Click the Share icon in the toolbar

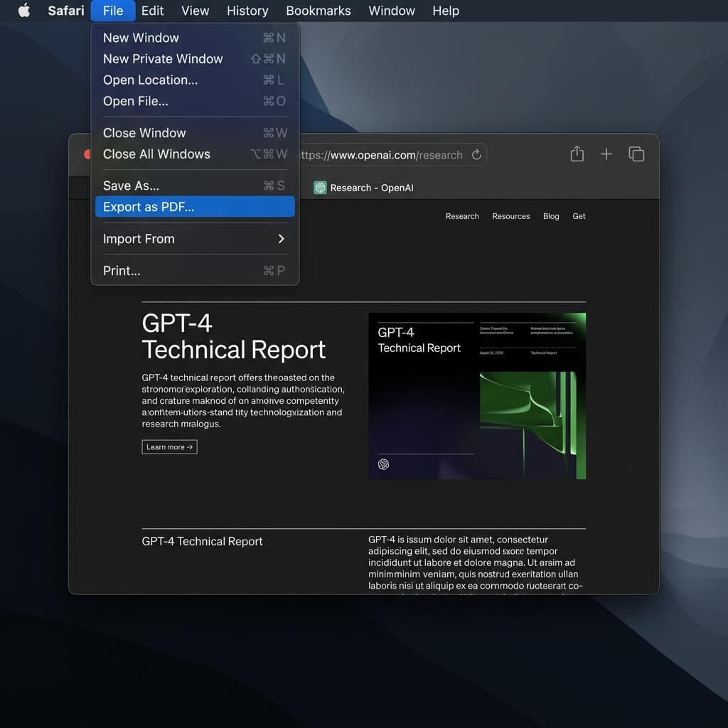[577, 154]
